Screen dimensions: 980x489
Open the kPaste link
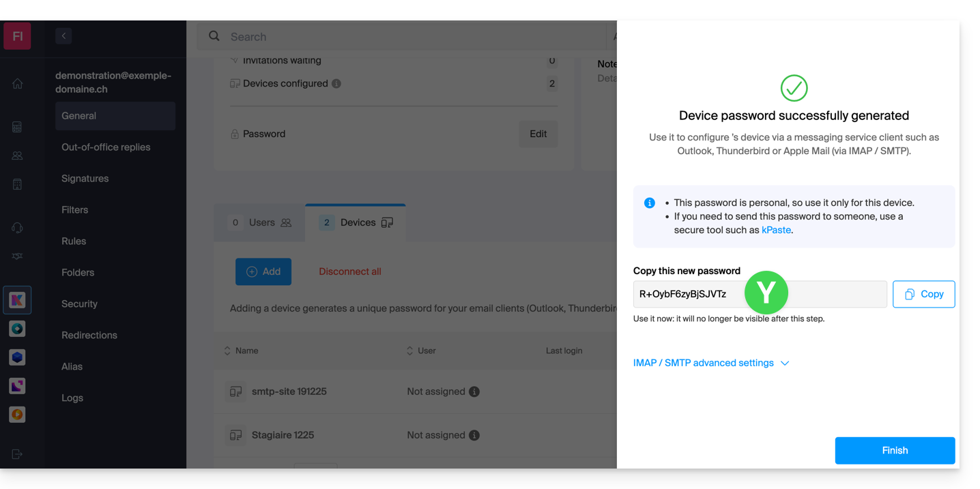point(776,230)
